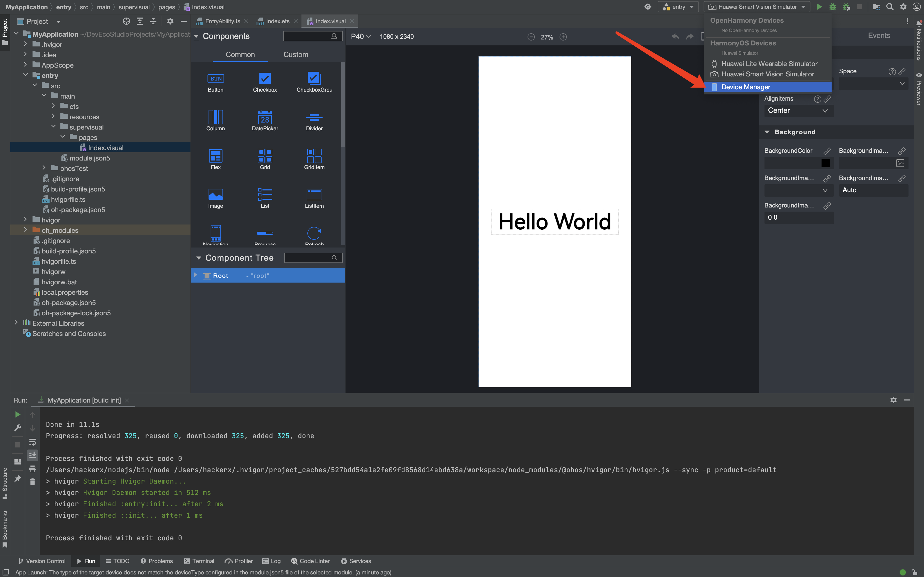Select the Button component icon
This screenshot has width=924, height=577.
(x=216, y=79)
